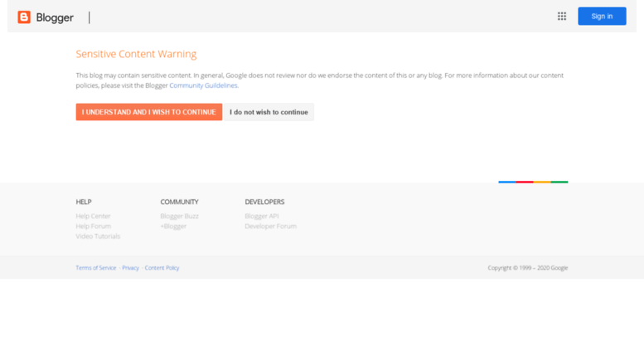Open the Content Policy link
The height and width of the screenshot is (351, 644).
[162, 268]
